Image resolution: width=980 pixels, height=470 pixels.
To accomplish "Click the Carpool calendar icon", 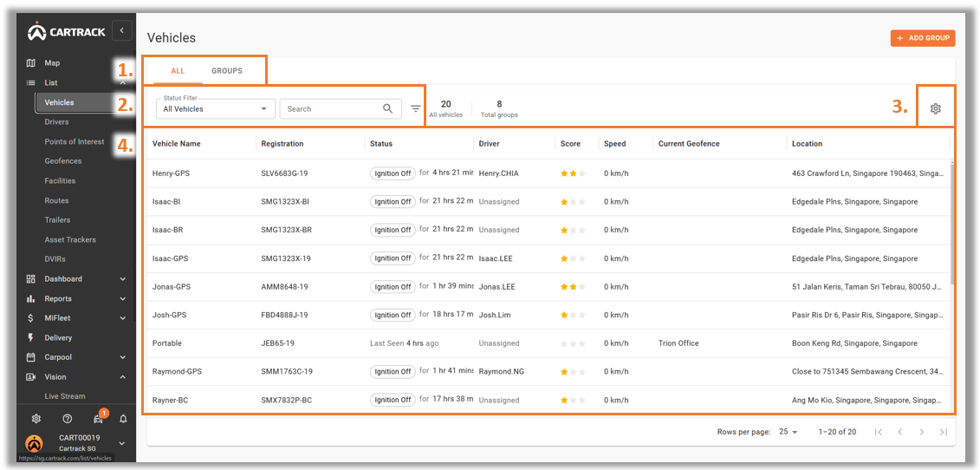I will coord(30,357).
